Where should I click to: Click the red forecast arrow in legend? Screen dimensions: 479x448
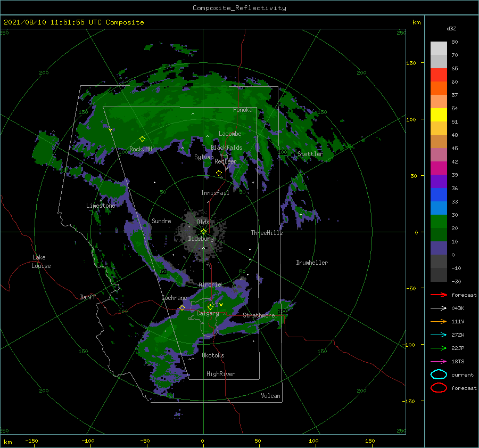click(x=439, y=295)
